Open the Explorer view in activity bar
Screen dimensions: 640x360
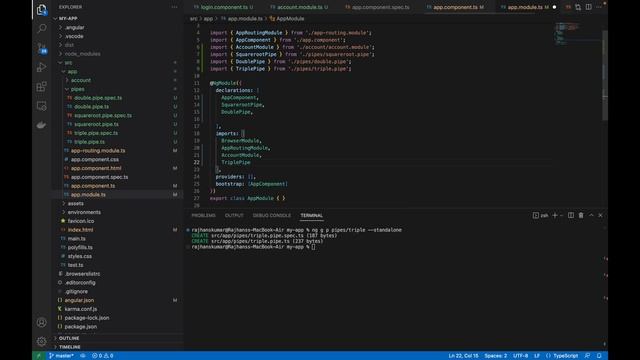pos(42,10)
